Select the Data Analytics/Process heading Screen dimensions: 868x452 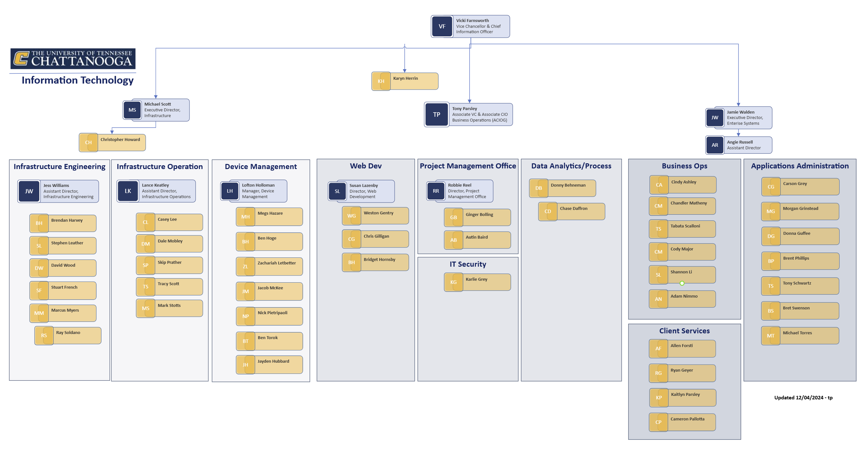pos(571,166)
